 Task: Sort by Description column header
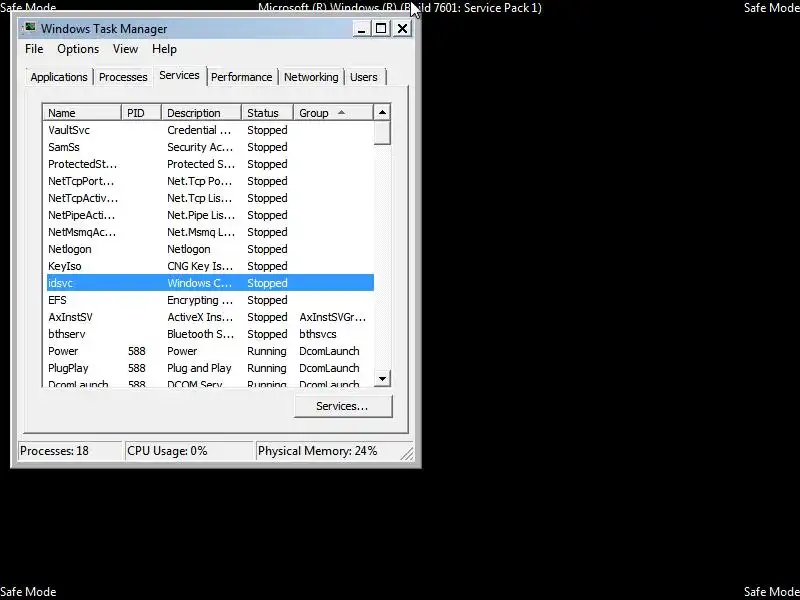[202, 113]
